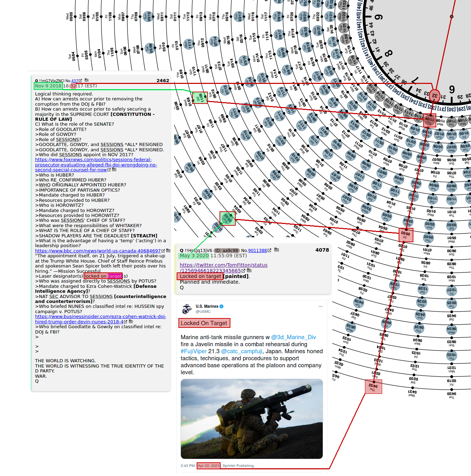This screenshot has height=476, width=471.
Task: Open external link icon after TomFitton URL
Action: click(243, 271)
